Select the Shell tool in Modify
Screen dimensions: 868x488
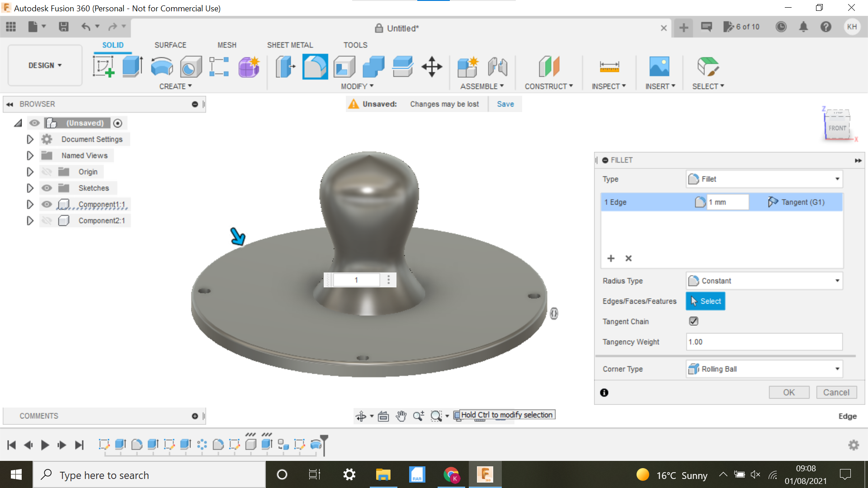(344, 66)
